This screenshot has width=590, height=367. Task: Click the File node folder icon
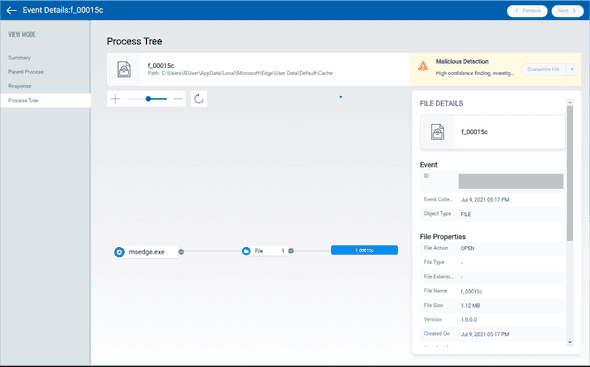(246, 251)
